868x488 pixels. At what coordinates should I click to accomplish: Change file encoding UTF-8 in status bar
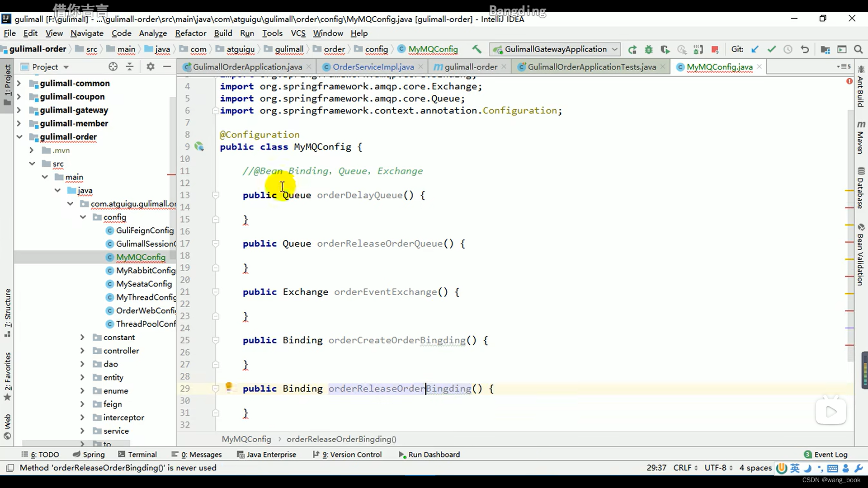(x=718, y=468)
